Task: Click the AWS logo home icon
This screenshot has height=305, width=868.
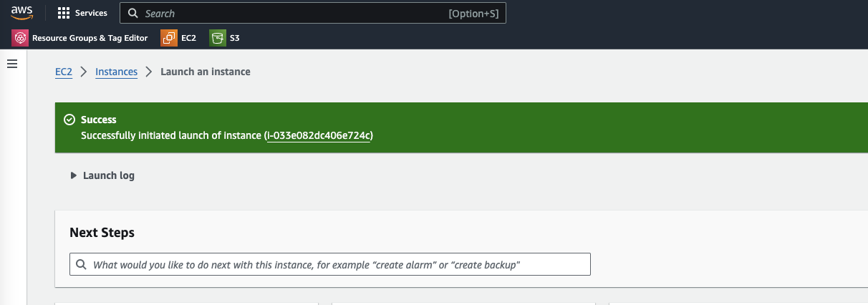Action: click(x=22, y=13)
